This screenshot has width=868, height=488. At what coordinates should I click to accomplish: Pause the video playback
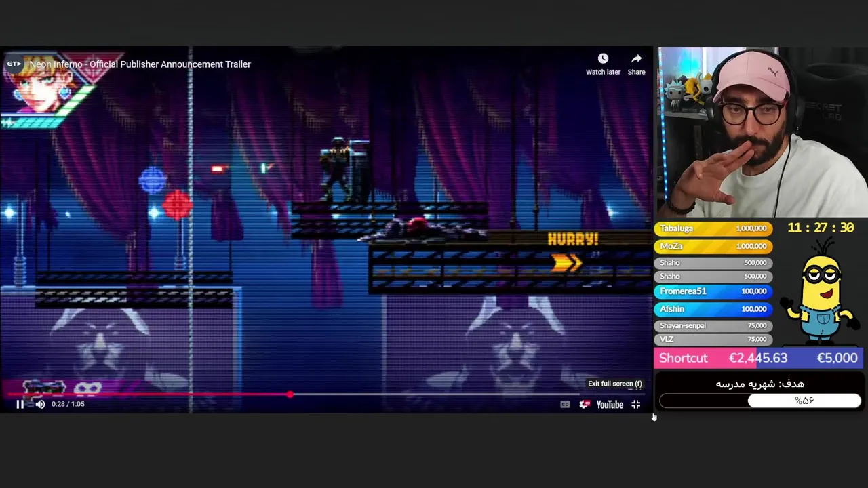[x=20, y=405]
